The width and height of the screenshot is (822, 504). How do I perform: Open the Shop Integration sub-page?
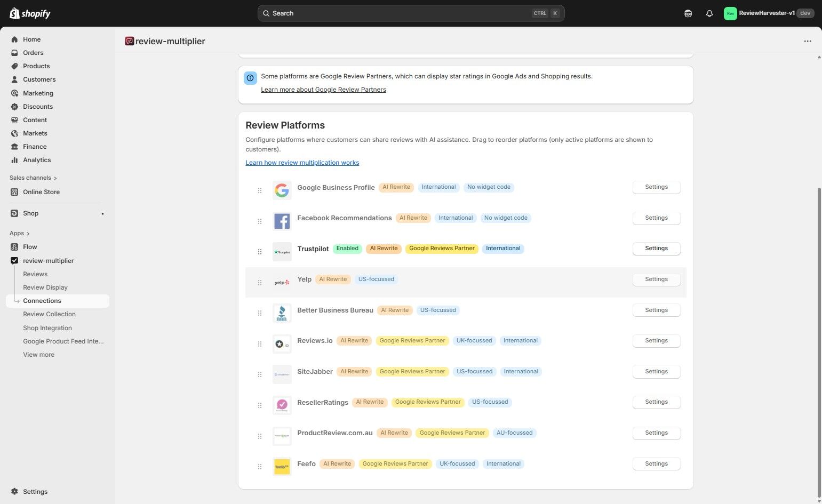pyautogui.click(x=47, y=328)
